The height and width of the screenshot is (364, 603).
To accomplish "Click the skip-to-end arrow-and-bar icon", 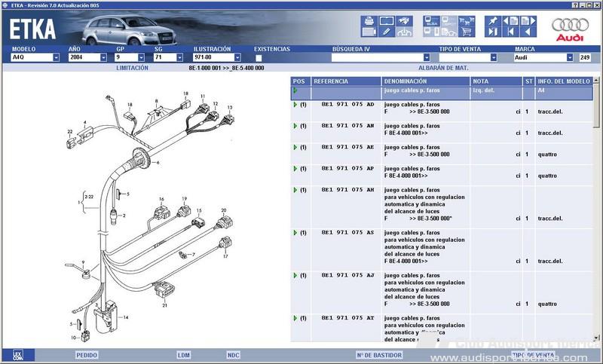I will 493,32.
